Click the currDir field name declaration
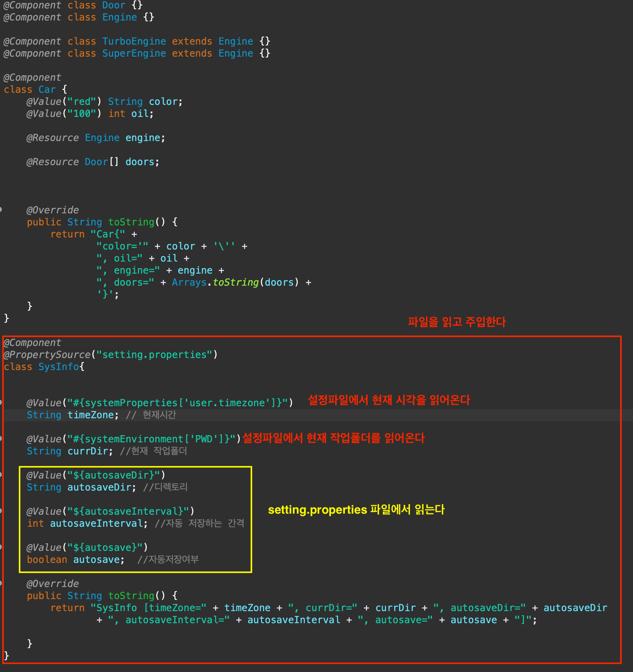The height and width of the screenshot is (672, 633). click(x=88, y=451)
